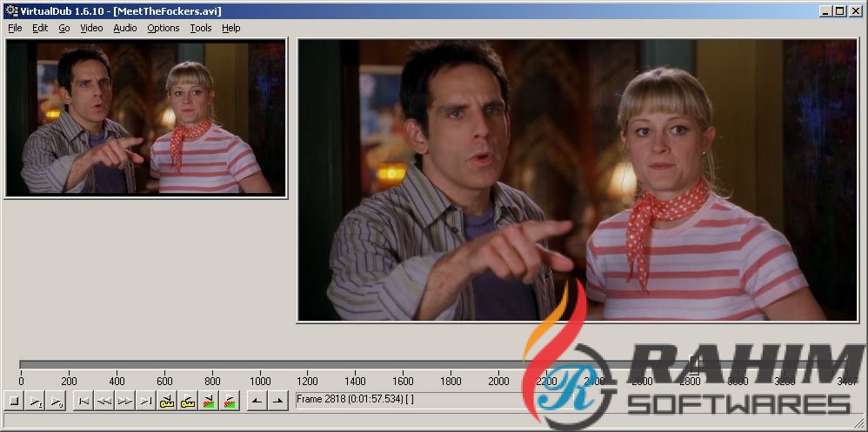Open the Help menu

tap(230, 28)
